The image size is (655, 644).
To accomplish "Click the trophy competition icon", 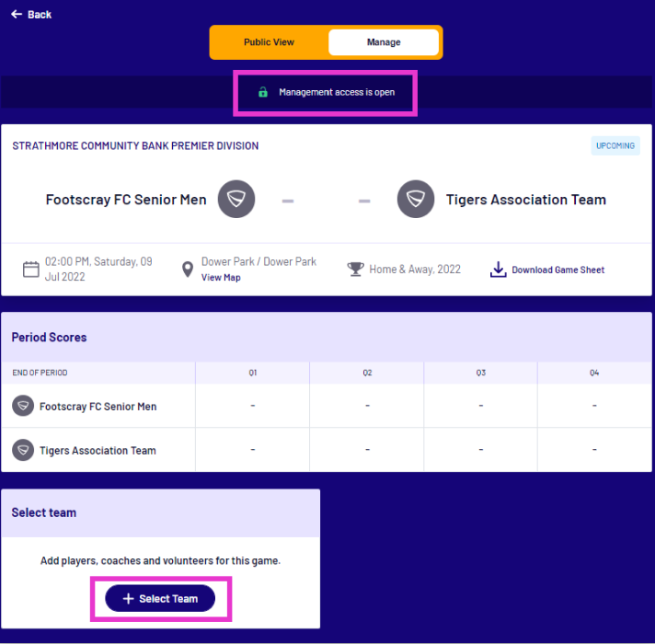I will [355, 270].
